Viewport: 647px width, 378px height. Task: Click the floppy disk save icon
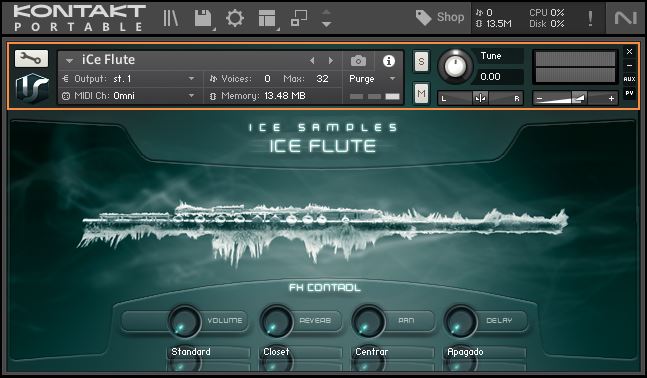click(203, 19)
